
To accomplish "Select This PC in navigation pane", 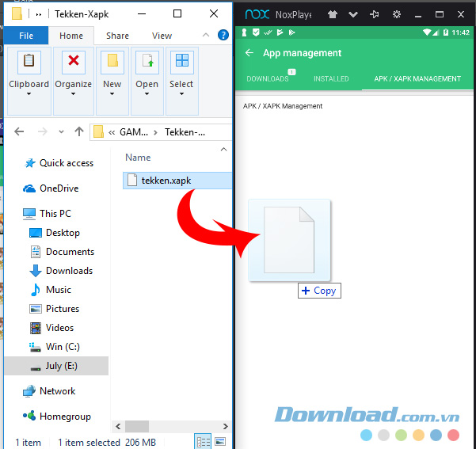I will click(x=47, y=214).
